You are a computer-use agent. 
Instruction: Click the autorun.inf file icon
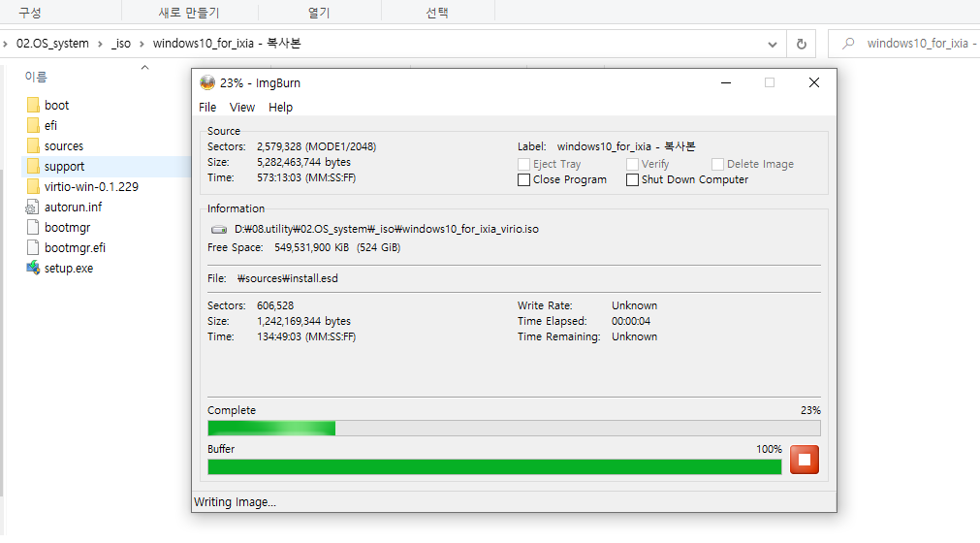tap(33, 207)
